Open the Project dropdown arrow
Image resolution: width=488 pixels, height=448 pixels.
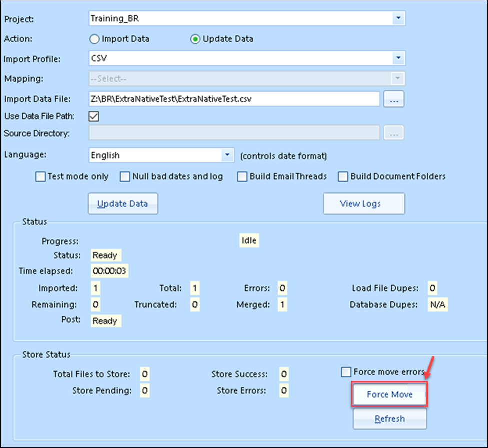pyautogui.click(x=399, y=18)
